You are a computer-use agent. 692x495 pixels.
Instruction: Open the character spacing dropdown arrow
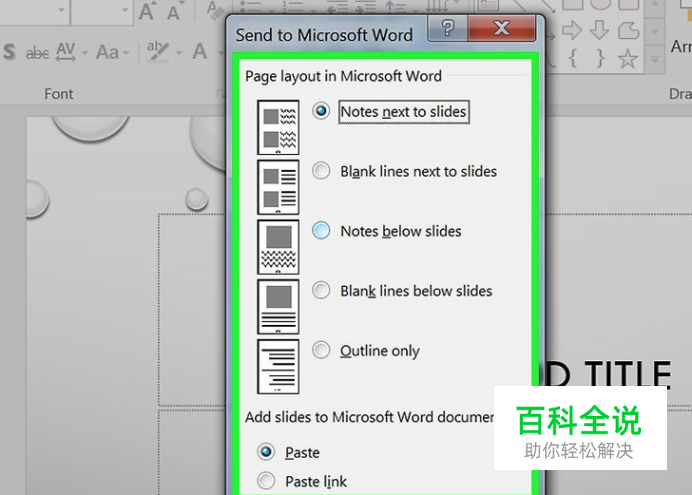[85, 53]
